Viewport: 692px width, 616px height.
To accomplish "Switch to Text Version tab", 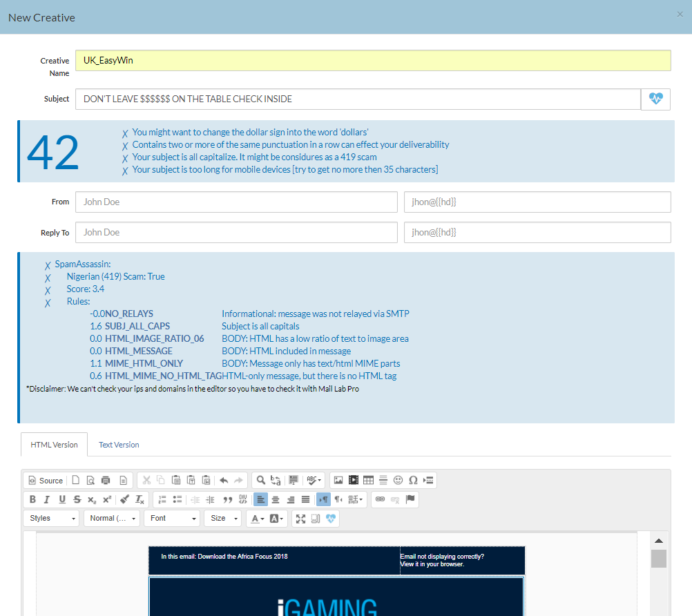I will point(119,444).
